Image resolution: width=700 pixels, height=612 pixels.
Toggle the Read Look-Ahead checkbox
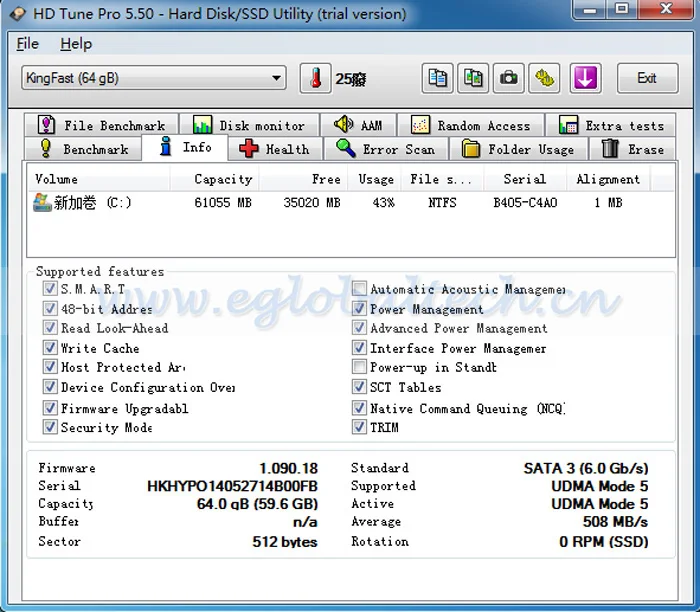click(x=50, y=328)
